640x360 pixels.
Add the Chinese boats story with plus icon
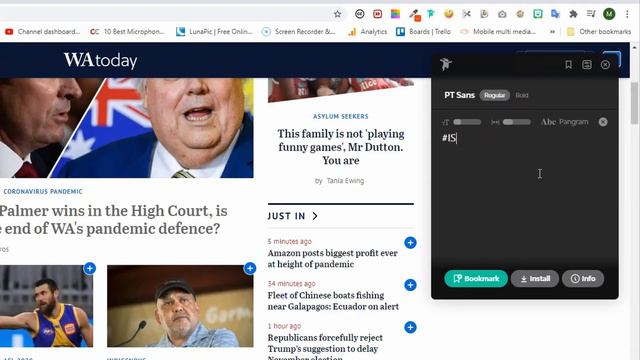point(410,285)
